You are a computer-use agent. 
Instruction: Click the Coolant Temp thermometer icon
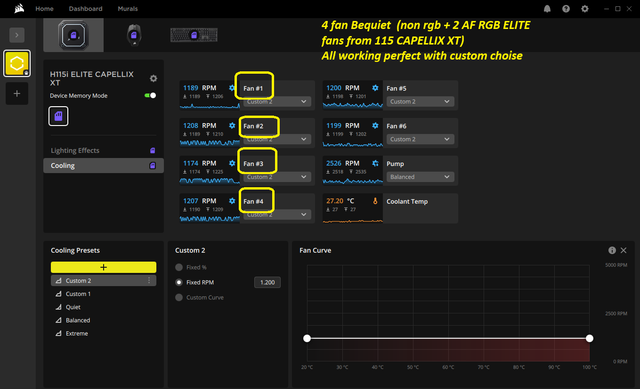click(x=375, y=201)
